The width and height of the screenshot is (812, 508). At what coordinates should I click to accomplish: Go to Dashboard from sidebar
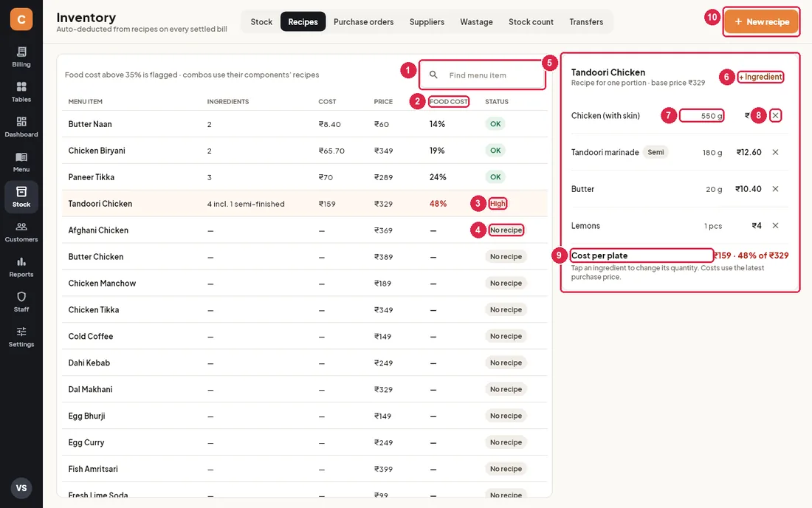[21, 127]
